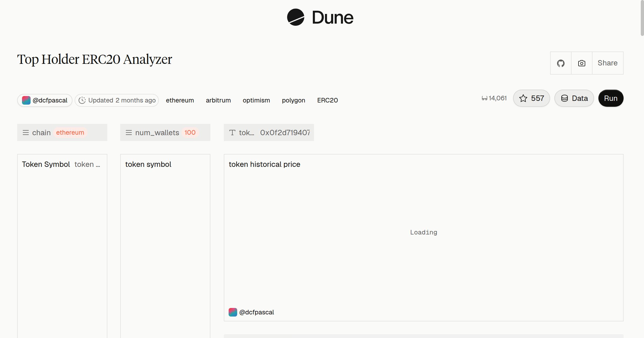Open the GitHub repository icon
Viewport: 644px width, 338px height.
coord(561,63)
